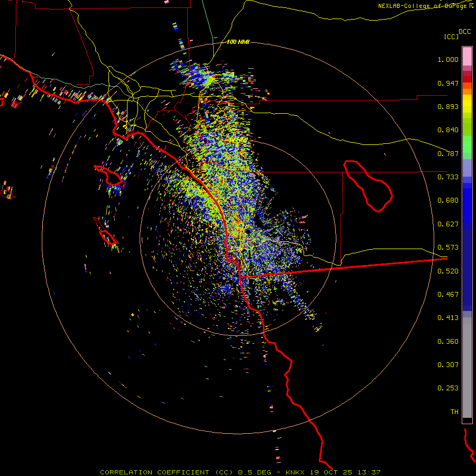The image size is (476, 476).
Task: Click the 0.307 scale value
Action: (448, 365)
